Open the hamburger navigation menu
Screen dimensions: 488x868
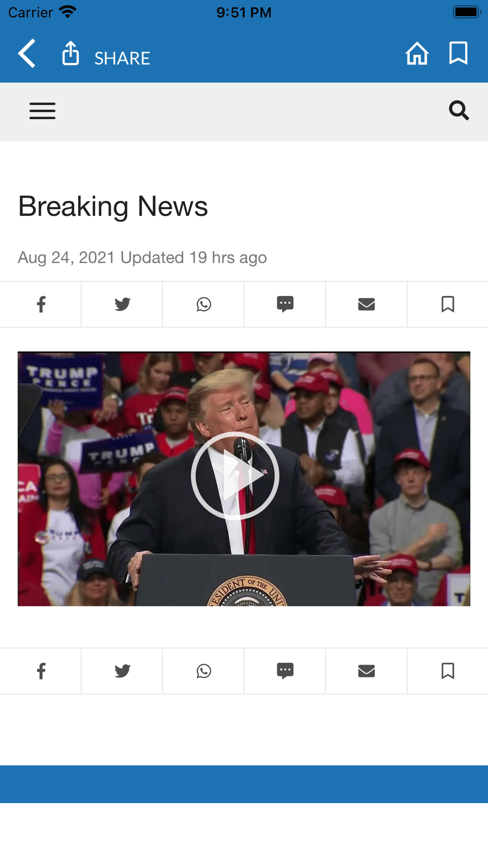42,111
